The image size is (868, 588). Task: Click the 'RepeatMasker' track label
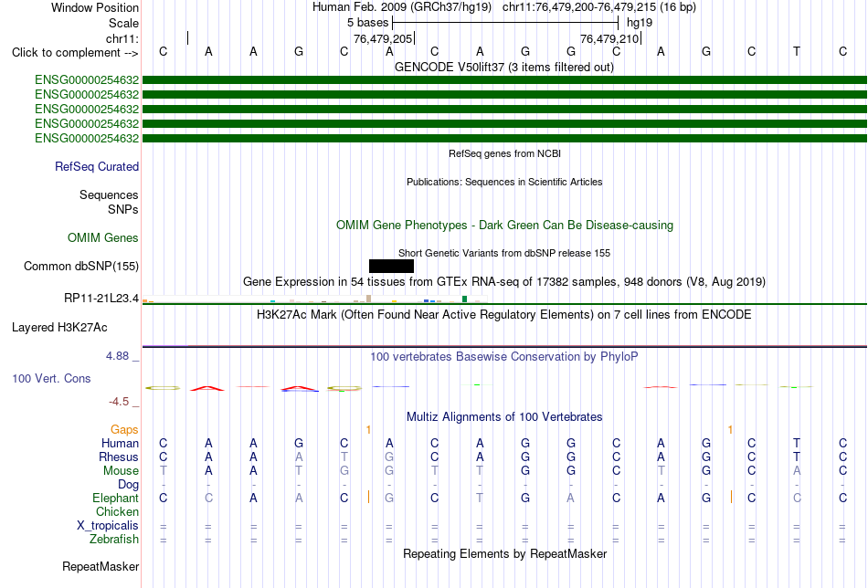pyautogui.click(x=101, y=566)
